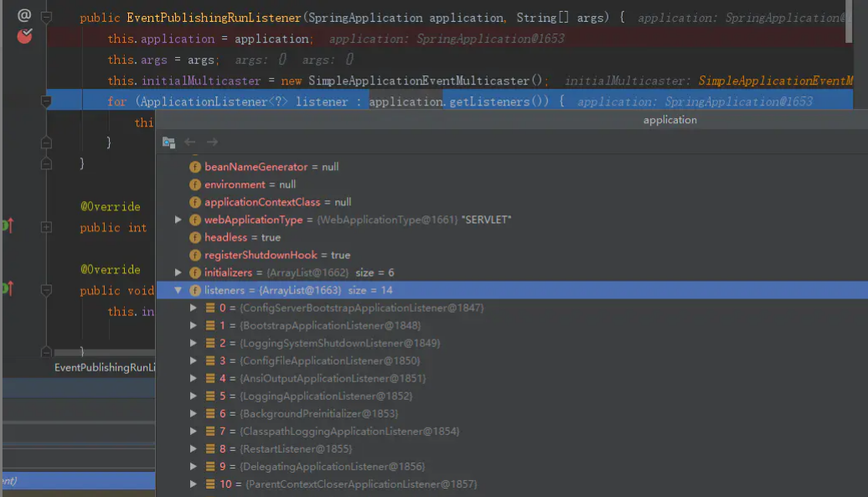Click the application popup title
The image size is (868, 497).
[669, 120]
